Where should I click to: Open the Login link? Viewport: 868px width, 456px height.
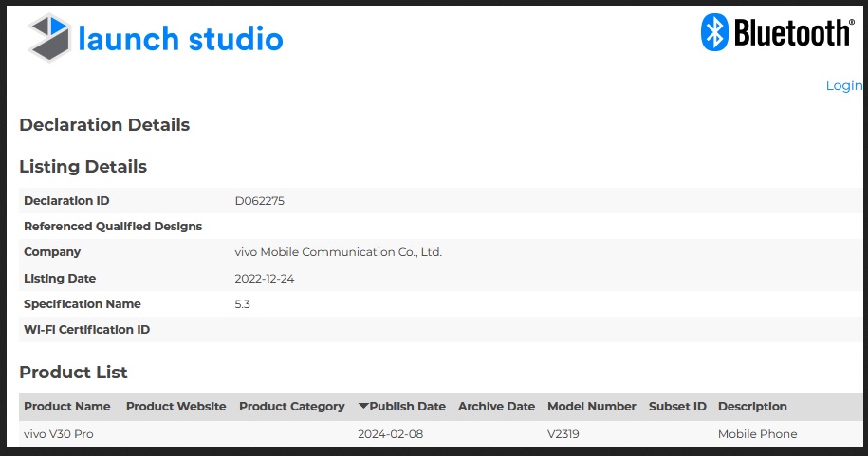[x=843, y=85]
